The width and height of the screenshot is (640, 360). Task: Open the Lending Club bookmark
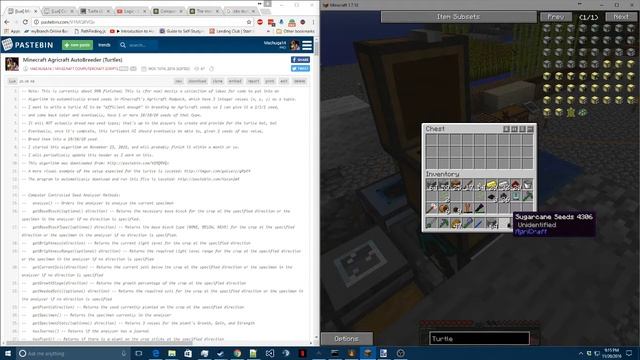(231, 31)
